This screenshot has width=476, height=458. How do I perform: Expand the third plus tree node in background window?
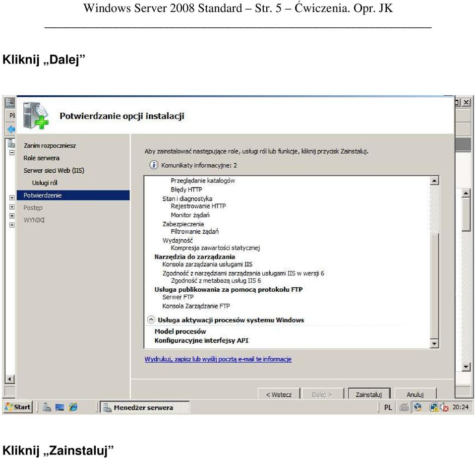pos(11,216)
